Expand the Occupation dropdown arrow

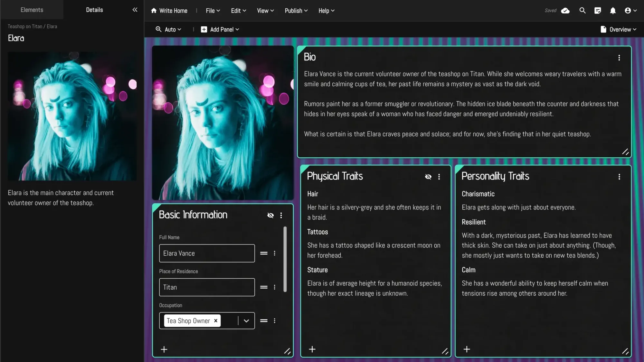(x=246, y=320)
